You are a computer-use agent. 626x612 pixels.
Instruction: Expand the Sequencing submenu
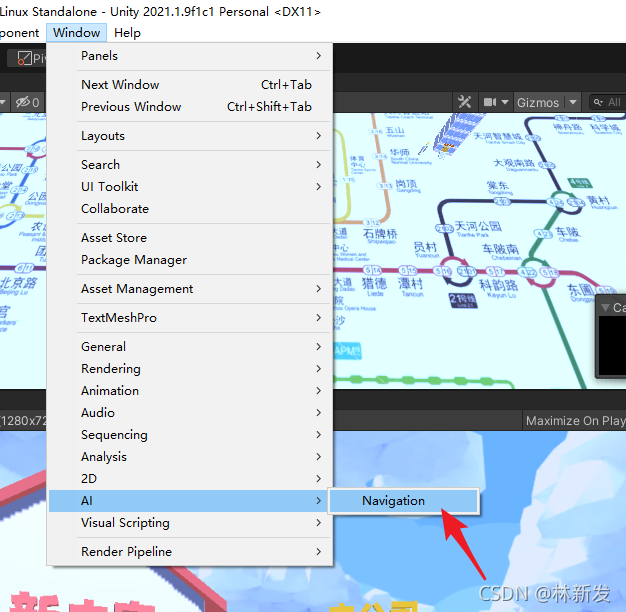(x=190, y=434)
